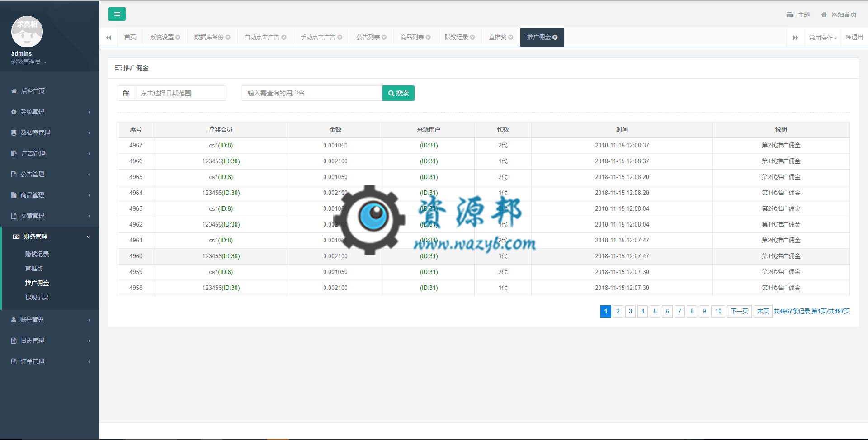
Task: Close the 商品列表 tab
Action: pos(428,37)
